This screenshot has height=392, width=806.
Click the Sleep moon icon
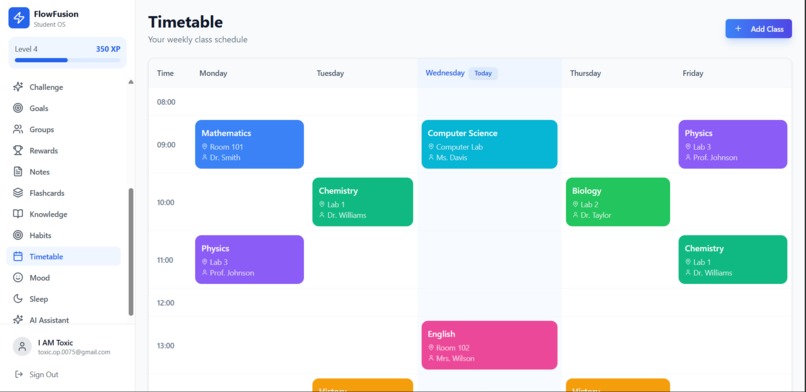click(x=18, y=298)
